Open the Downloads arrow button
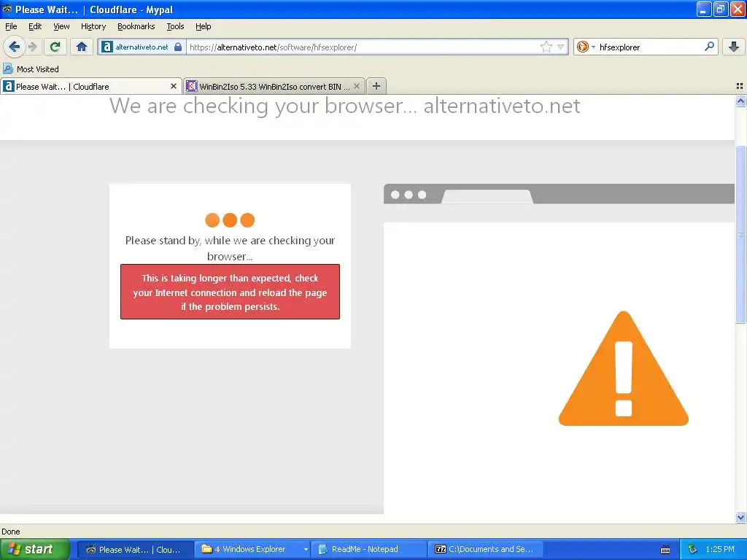Screen dimensions: 747x560 point(734,47)
